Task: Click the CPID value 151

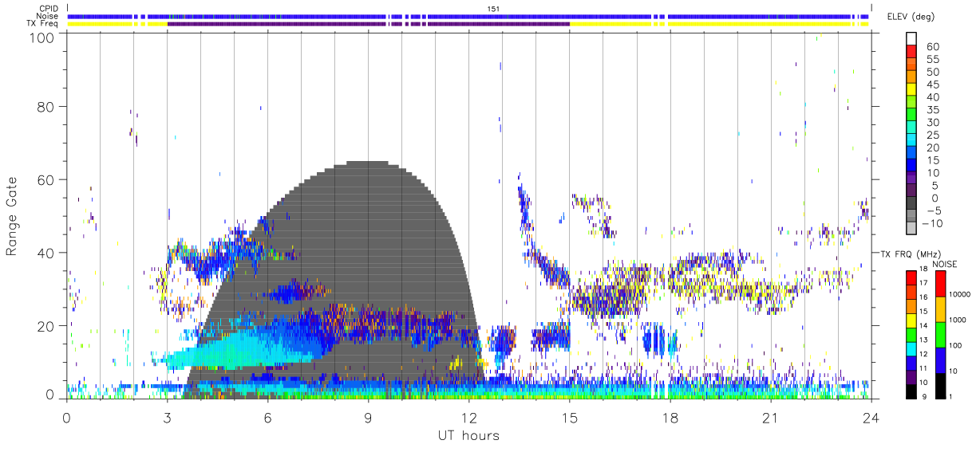Action: tap(494, 9)
